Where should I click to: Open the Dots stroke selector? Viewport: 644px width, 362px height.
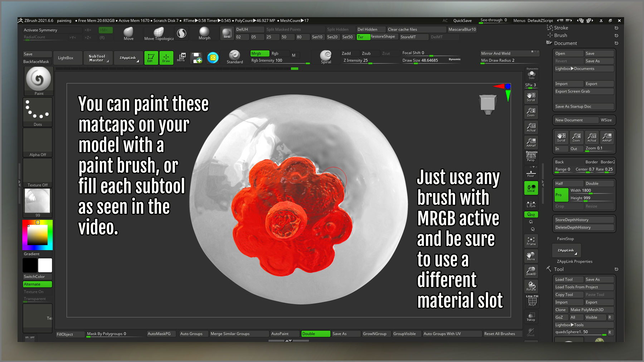tap(38, 112)
